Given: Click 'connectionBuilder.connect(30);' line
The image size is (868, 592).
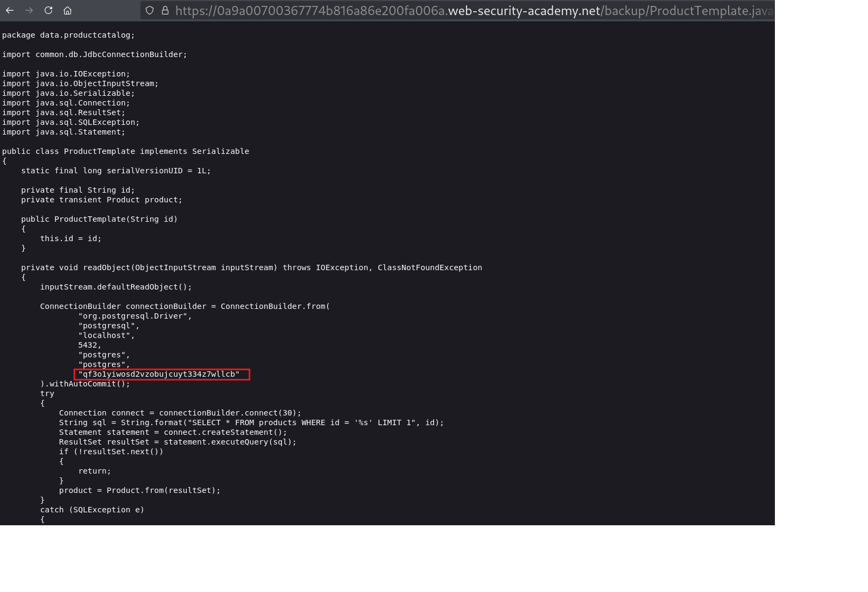Looking at the screenshot, I should click(x=180, y=413).
